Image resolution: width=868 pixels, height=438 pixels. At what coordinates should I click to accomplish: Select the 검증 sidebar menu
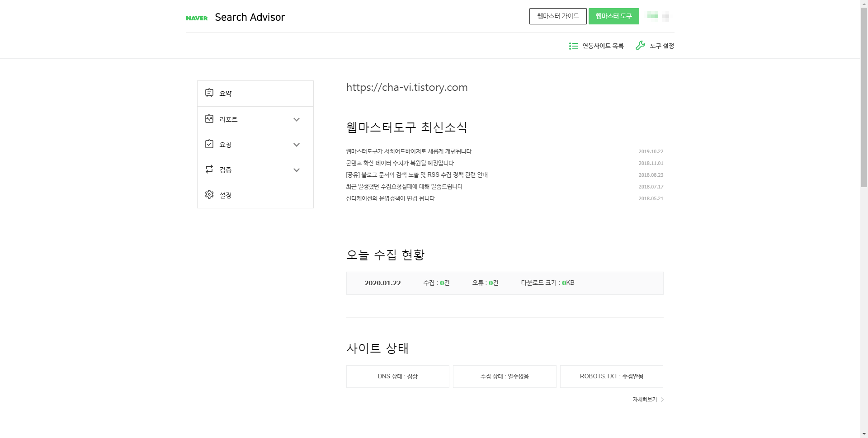tap(255, 170)
